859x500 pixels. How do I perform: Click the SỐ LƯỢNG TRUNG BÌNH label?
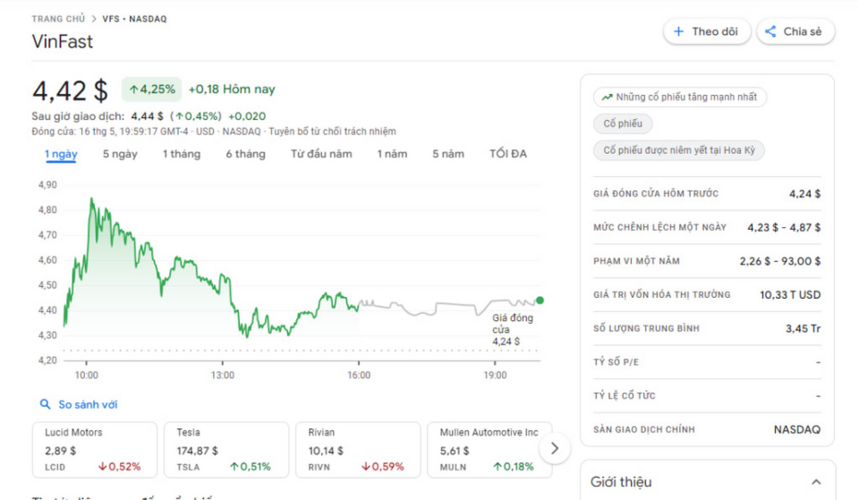[x=646, y=329]
